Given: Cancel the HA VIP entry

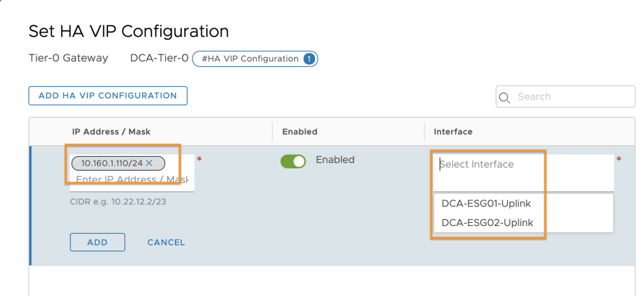Looking at the screenshot, I should pos(166,242).
